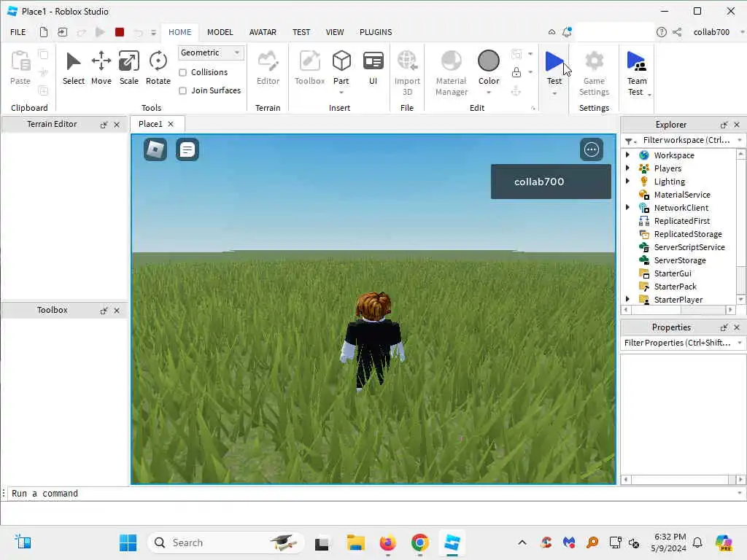This screenshot has width=747, height=560.
Task: Click the new file icon in quick toolbar
Action: [x=43, y=32]
